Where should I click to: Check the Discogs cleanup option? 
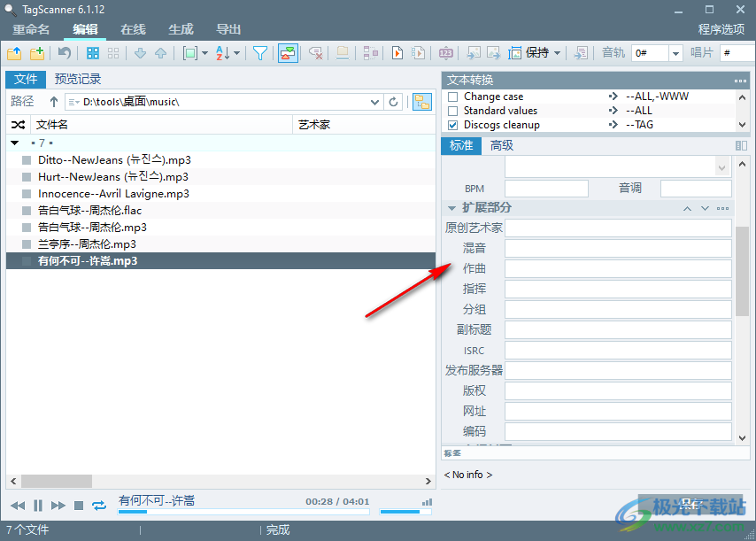[453, 125]
